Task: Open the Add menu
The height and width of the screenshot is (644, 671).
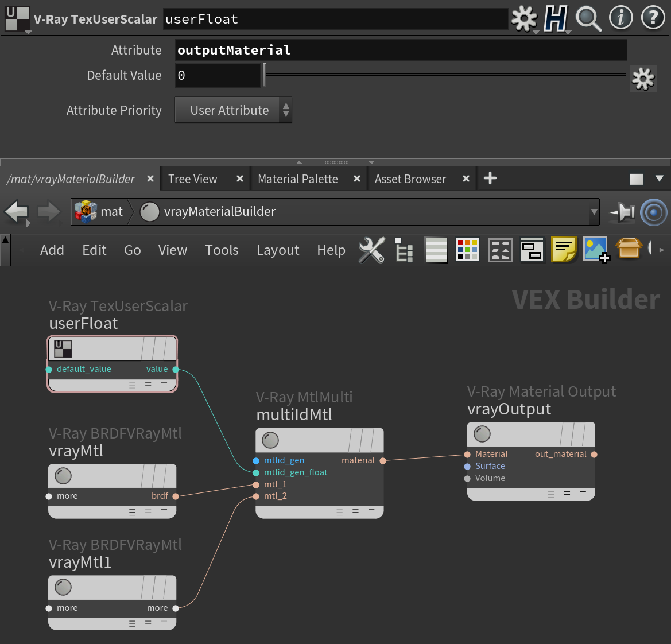Action: pyautogui.click(x=52, y=250)
